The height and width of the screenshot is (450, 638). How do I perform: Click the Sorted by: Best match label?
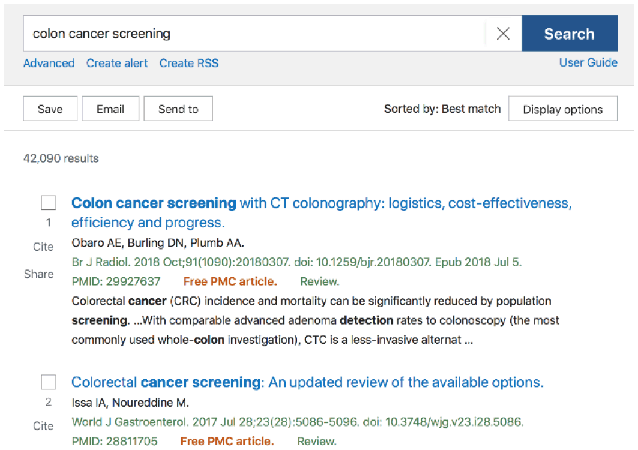coord(442,109)
